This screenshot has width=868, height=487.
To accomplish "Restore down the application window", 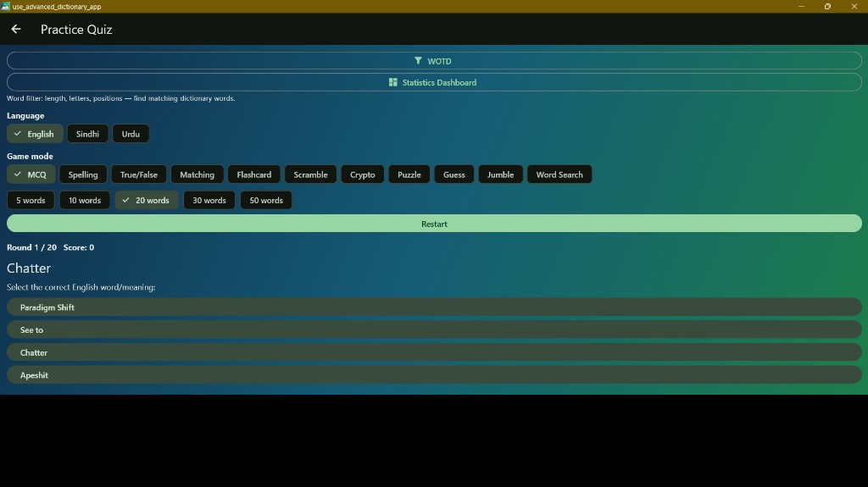I will 827,6.
